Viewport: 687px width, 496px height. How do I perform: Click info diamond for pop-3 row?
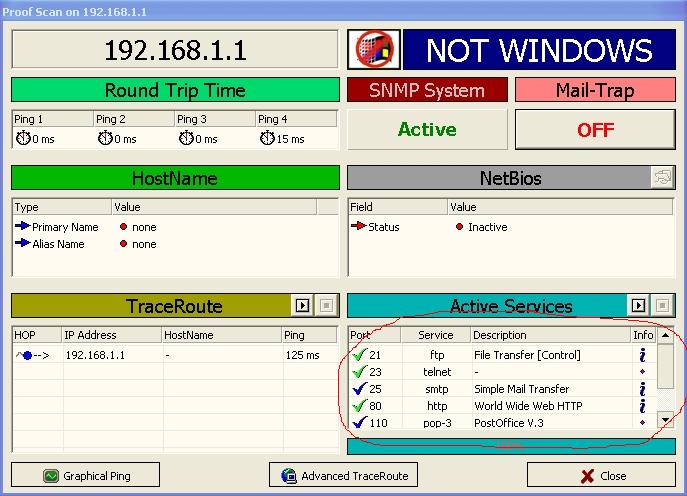click(x=642, y=422)
